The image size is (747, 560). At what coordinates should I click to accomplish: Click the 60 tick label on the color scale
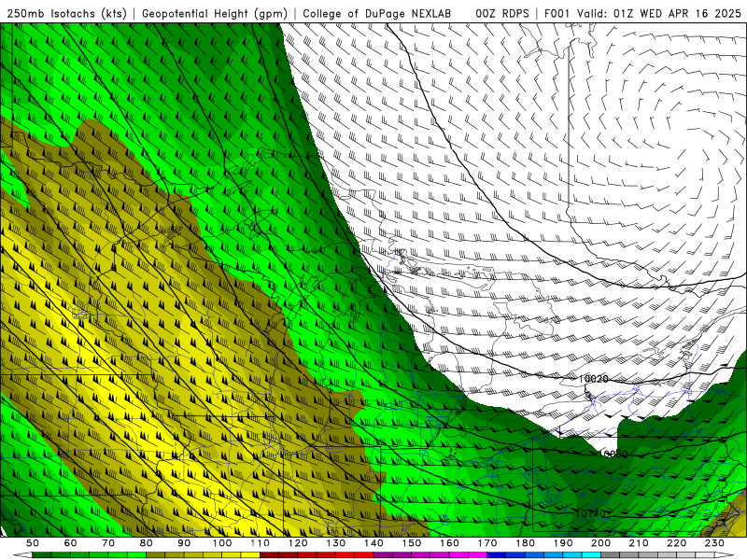click(x=70, y=543)
